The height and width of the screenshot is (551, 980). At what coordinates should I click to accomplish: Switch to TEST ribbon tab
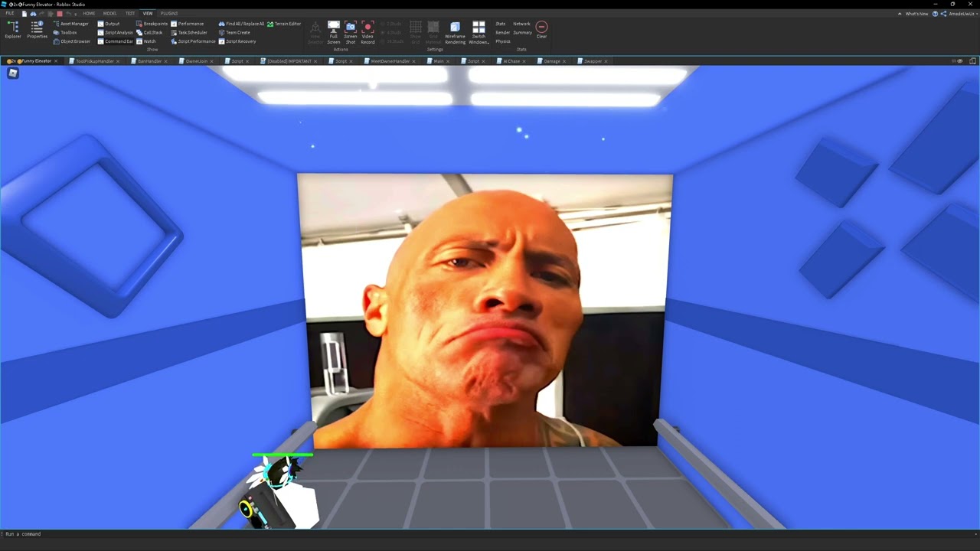click(x=130, y=13)
